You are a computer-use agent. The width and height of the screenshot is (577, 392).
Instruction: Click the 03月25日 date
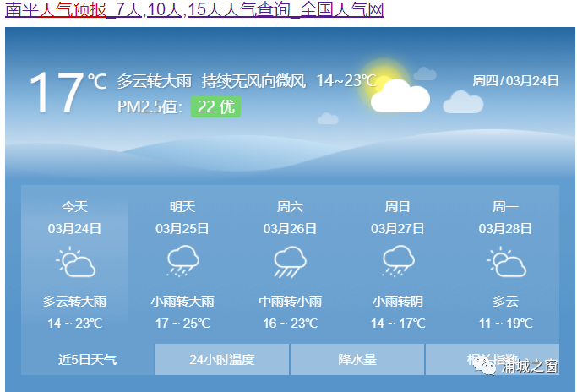click(182, 229)
